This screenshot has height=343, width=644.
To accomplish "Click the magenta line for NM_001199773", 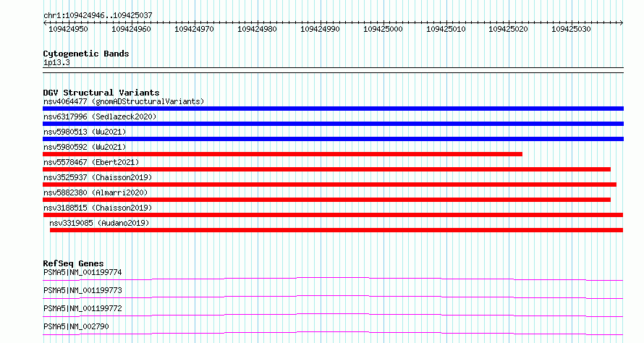I will [333, 297].
